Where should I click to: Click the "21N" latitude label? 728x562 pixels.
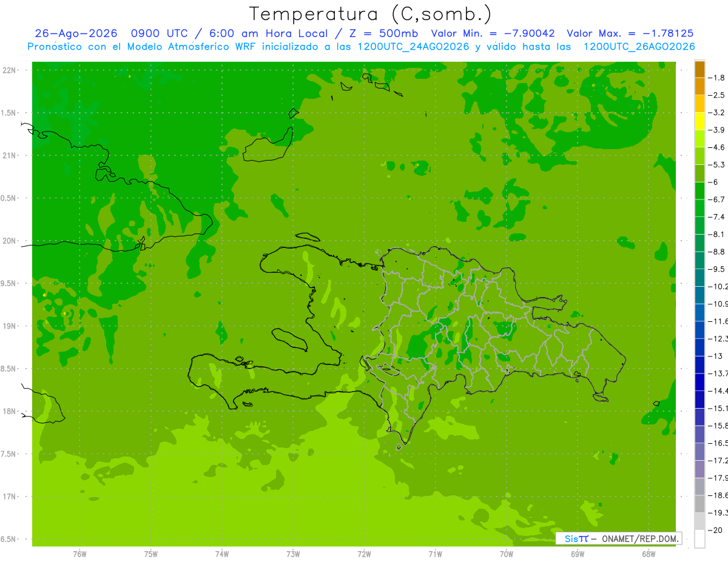pos(10,156)
